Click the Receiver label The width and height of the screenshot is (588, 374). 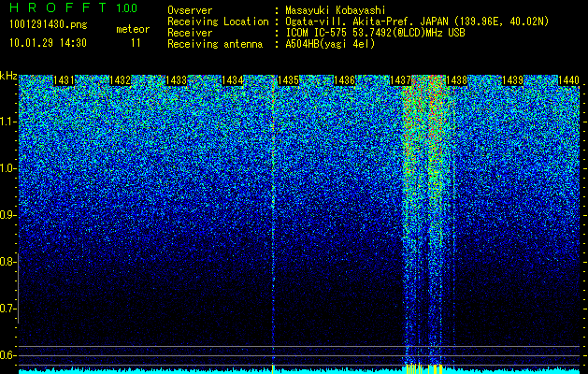pyautogui.click(x=190, y=33)
